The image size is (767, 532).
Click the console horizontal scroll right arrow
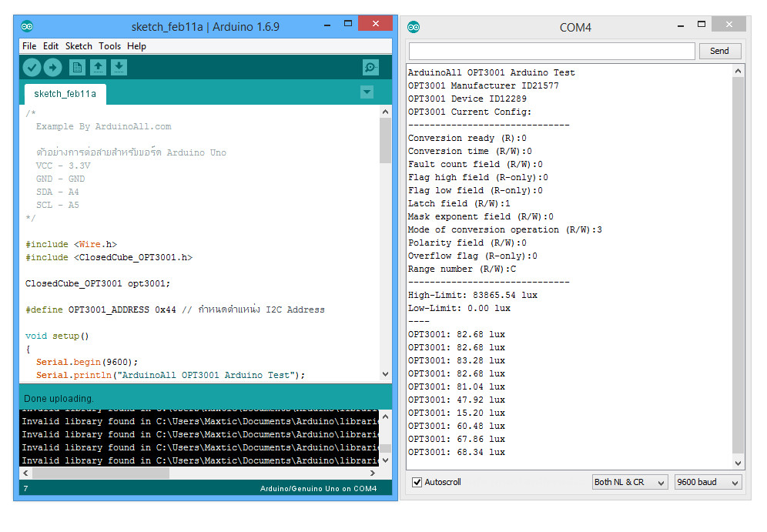click(x=373, y=473)
